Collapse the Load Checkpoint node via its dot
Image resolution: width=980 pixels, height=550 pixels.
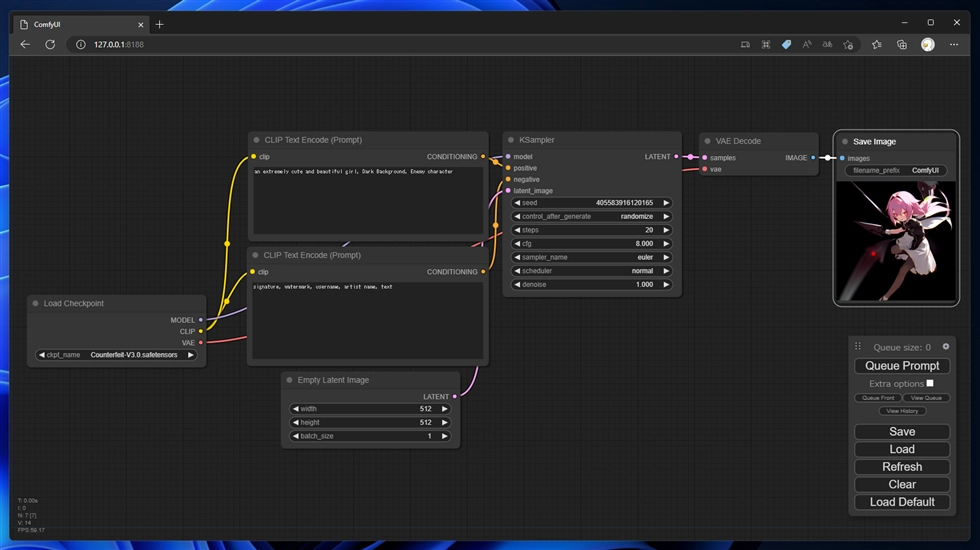point(35,303)
